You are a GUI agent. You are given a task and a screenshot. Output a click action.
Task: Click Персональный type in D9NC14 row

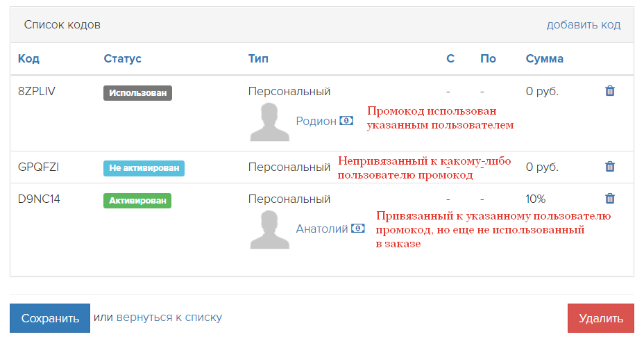tap(289, 199)
